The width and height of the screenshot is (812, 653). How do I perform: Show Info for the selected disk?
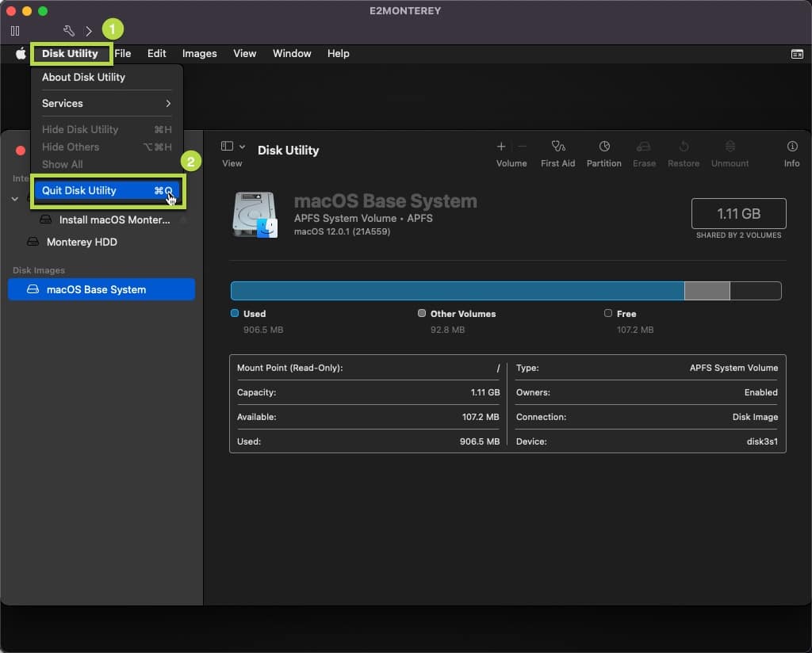point(792,154)
